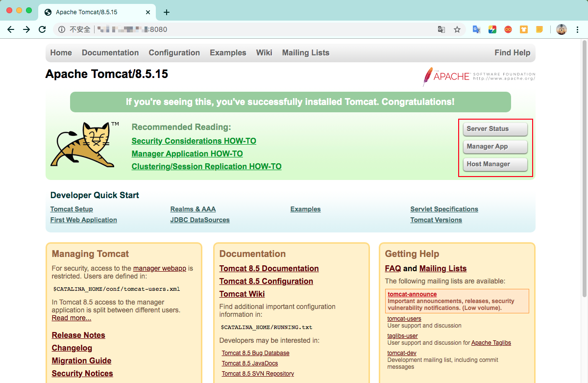Viewport: 588px width, 383px height.
Task: Open the Tomcat Wiki link
Action: (242, 294)
